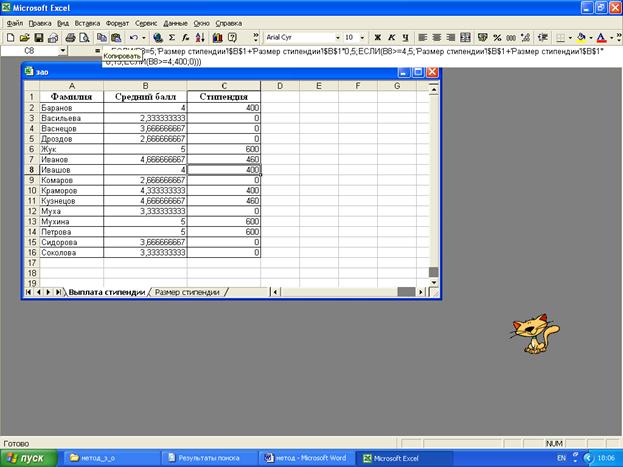Click the Open file folder icon
The width and height of the screenshot is (623, 467).
coord(25,38)
